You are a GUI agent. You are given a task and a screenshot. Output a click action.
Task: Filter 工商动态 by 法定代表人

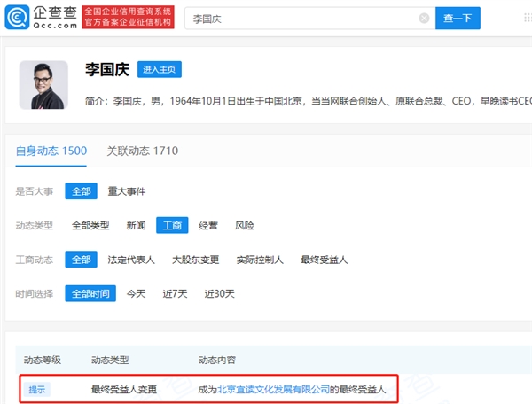pos(131,260)
